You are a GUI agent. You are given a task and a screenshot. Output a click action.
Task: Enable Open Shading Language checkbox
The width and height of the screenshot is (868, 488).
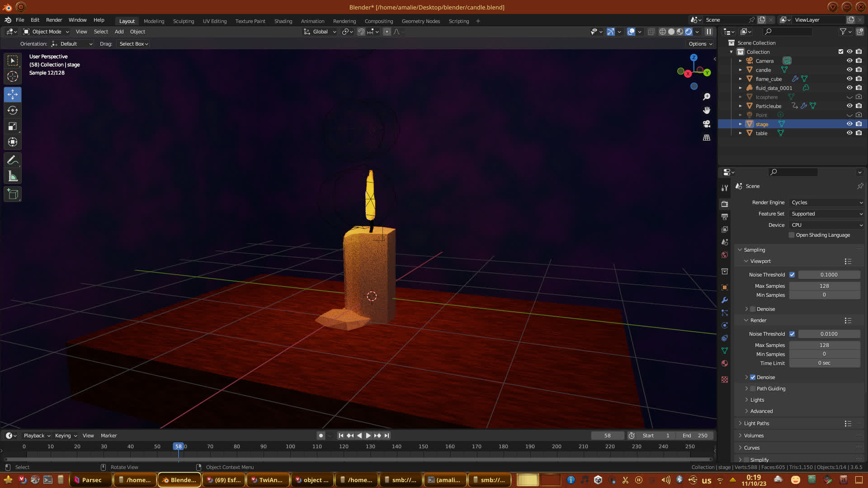792,235
